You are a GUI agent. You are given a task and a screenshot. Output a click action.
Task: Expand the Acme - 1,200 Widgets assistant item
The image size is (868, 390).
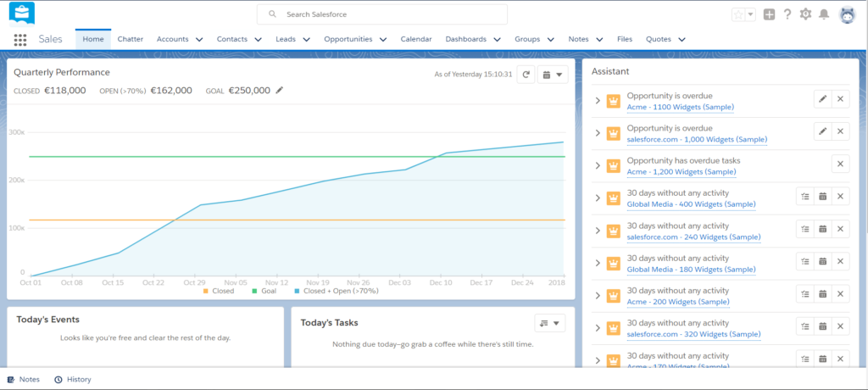tap(598, 165)
